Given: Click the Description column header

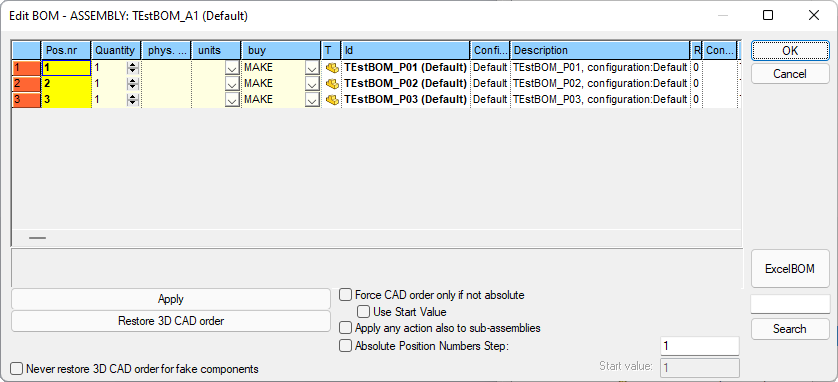Looking at the screenshot, I should tap(600, 51).
